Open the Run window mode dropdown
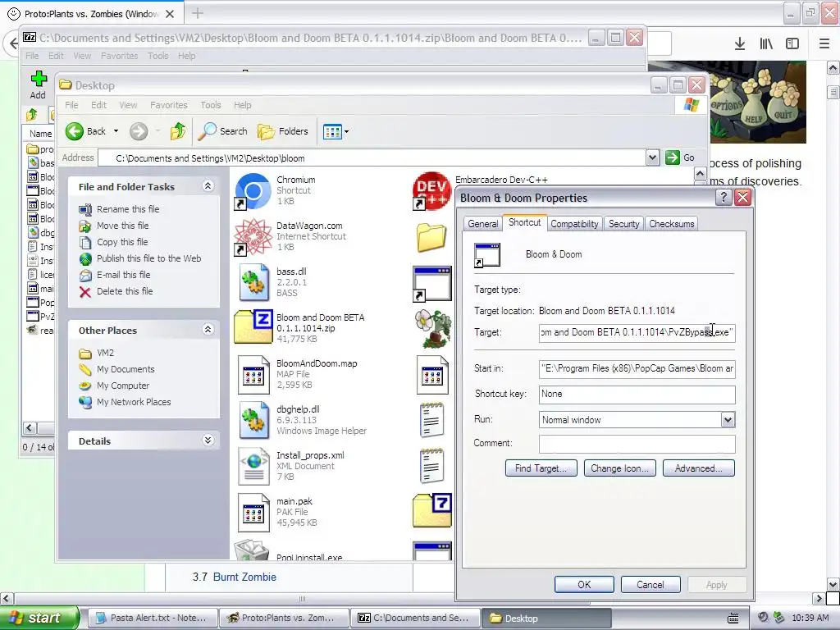The width and height of the screenshot is (840, 630). 728,420
